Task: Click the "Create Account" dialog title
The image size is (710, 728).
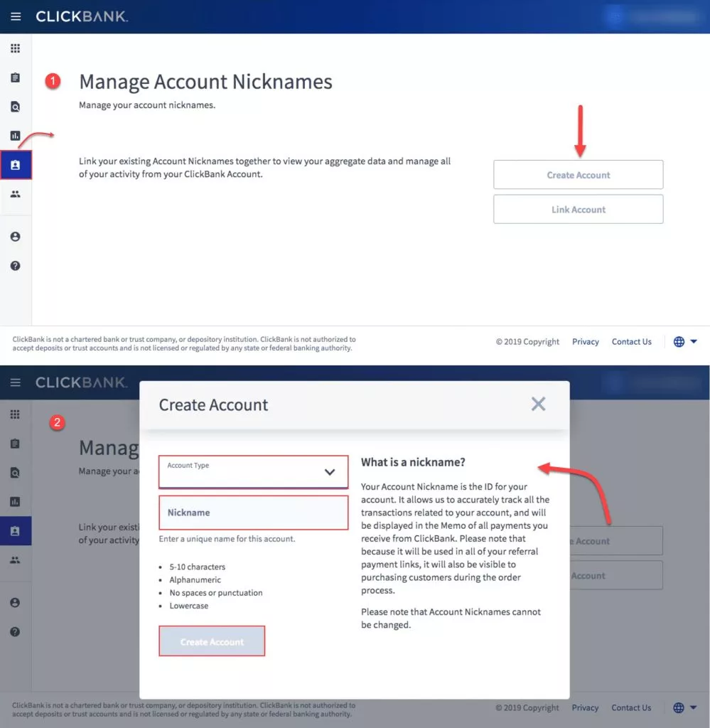Action: click(213, 405)
